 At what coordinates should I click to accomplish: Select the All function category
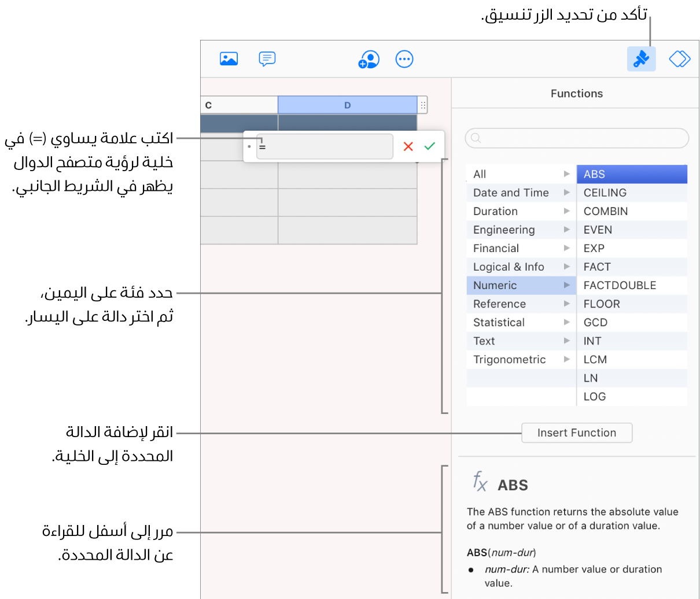click(521, 174)
